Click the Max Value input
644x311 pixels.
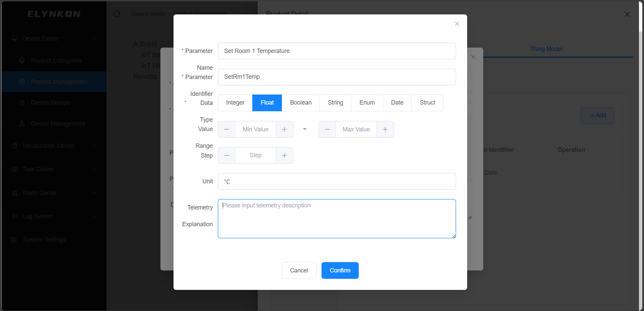pyautogui.click(x=356, y=129)
